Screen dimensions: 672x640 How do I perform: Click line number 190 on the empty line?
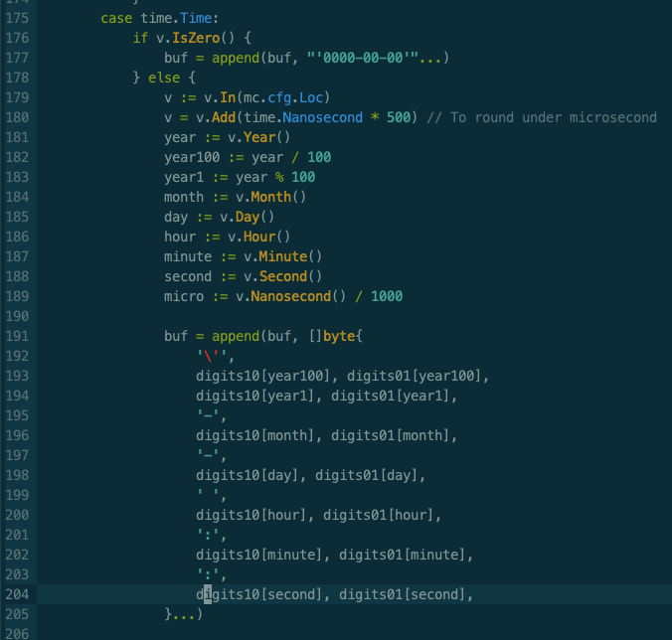[17, 317]
